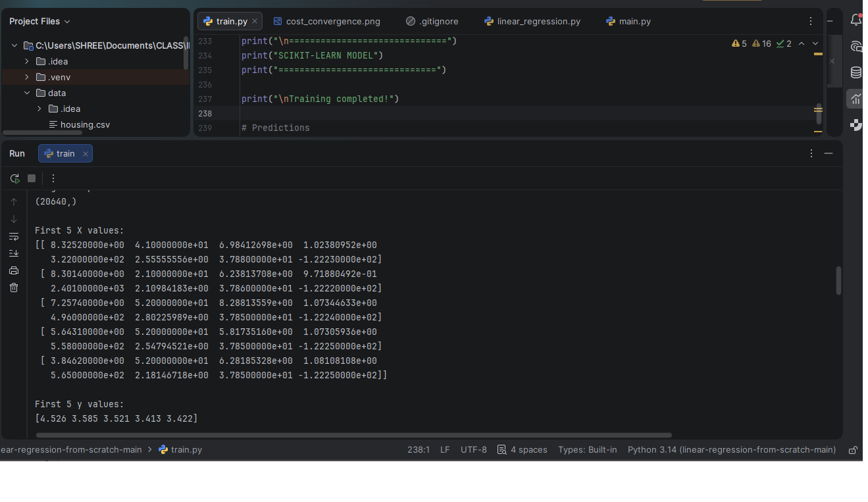The height and width of the screenshot is (502, 868).
Task: Show the 16 weak warnings indicator
Action: [761, 43]
